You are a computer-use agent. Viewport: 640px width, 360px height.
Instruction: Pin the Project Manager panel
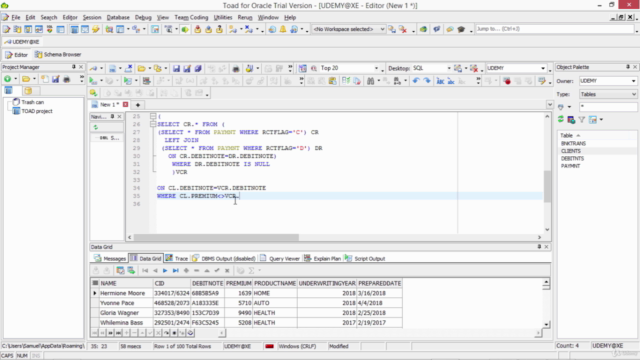tap(73, 67)
